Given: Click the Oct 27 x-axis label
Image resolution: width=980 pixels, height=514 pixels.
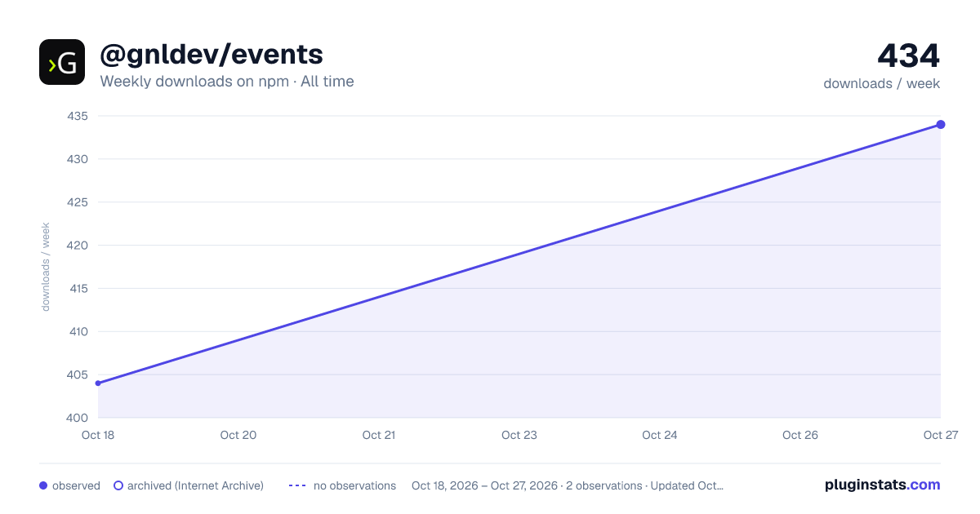Looking at the screenshot, I should 939,435.
